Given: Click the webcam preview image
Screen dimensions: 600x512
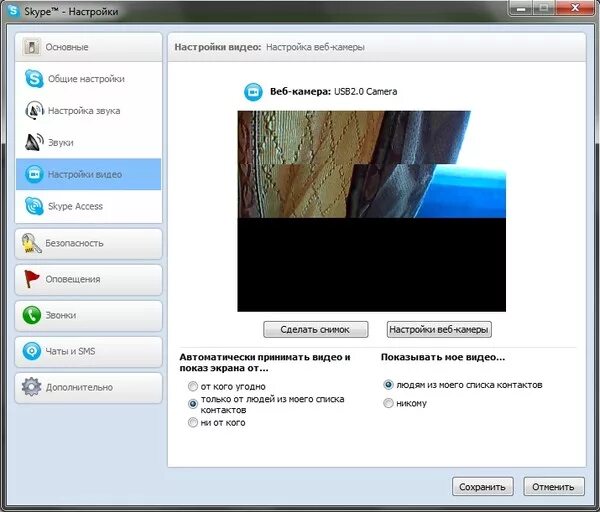Looking at the screenshot, I should click(x=372, y=211).
